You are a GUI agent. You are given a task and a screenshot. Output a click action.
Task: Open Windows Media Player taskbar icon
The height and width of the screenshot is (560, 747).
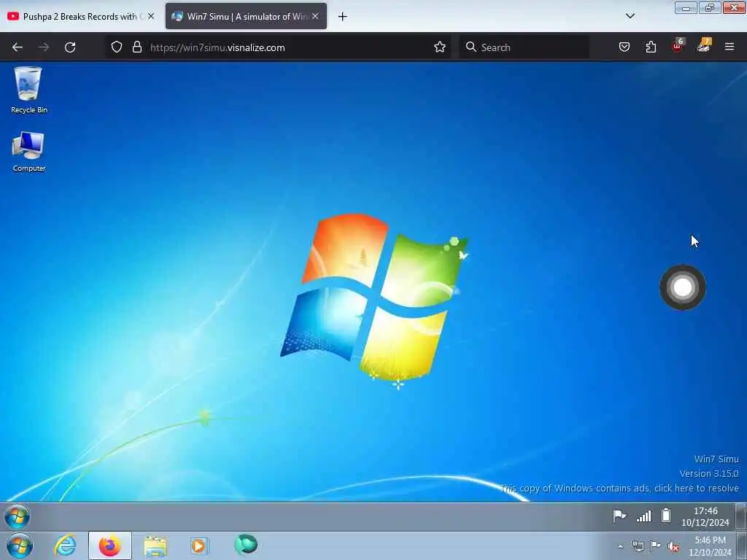pyautogui.click(x=199, y=545)
